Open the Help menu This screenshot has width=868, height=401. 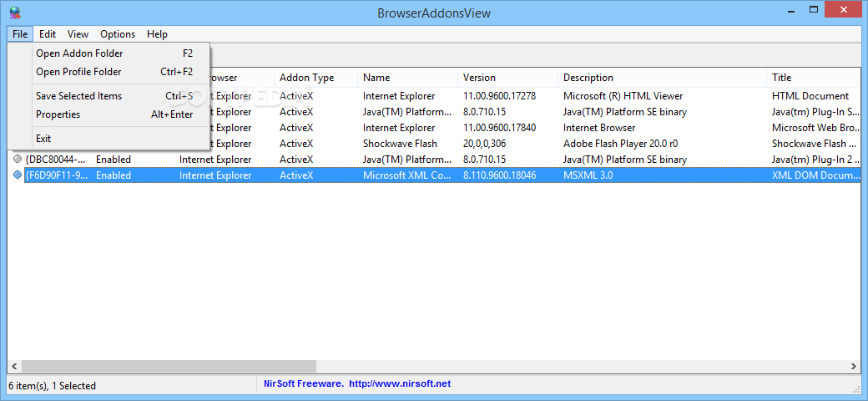(157, 33)
